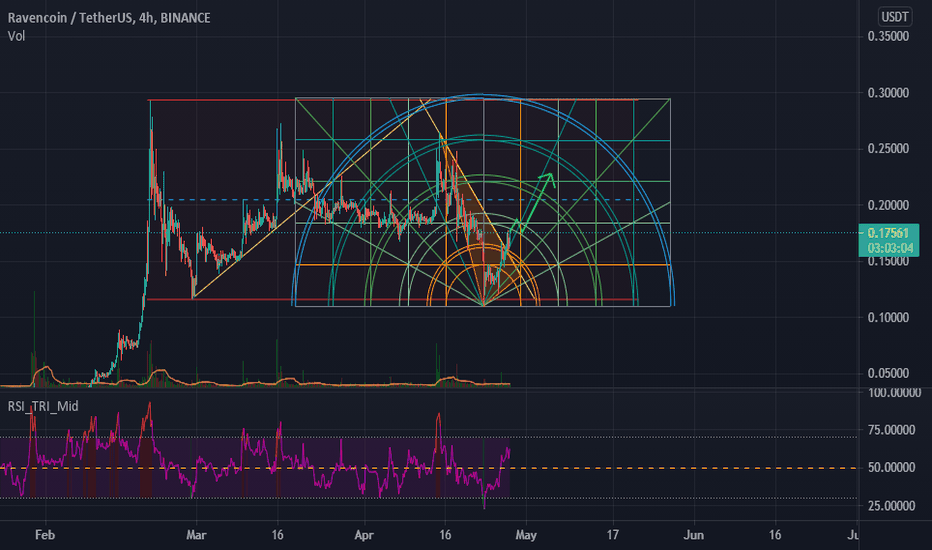Click the 0.35000 price axis label
The image size is (932, 550).
coord(888,36)
